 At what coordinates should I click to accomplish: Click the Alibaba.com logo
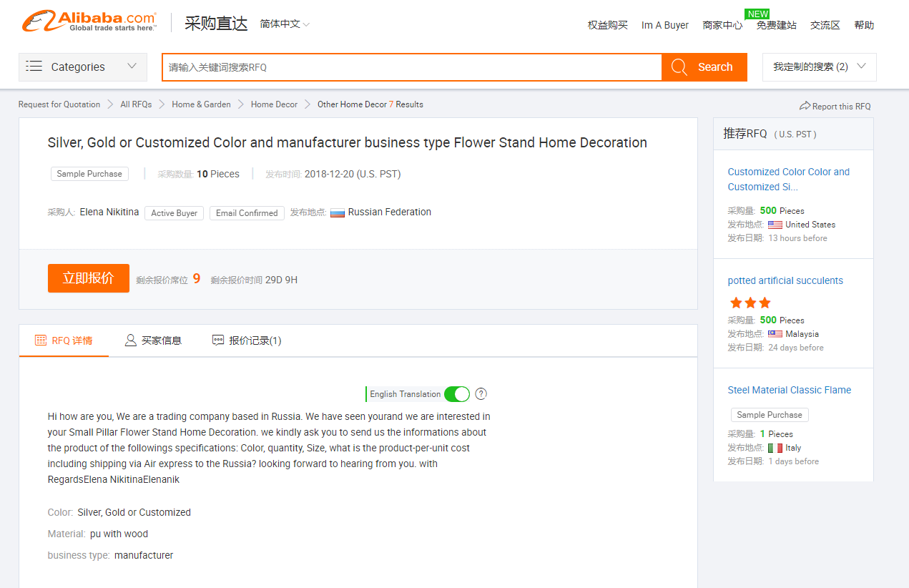(x=89, y=21)
